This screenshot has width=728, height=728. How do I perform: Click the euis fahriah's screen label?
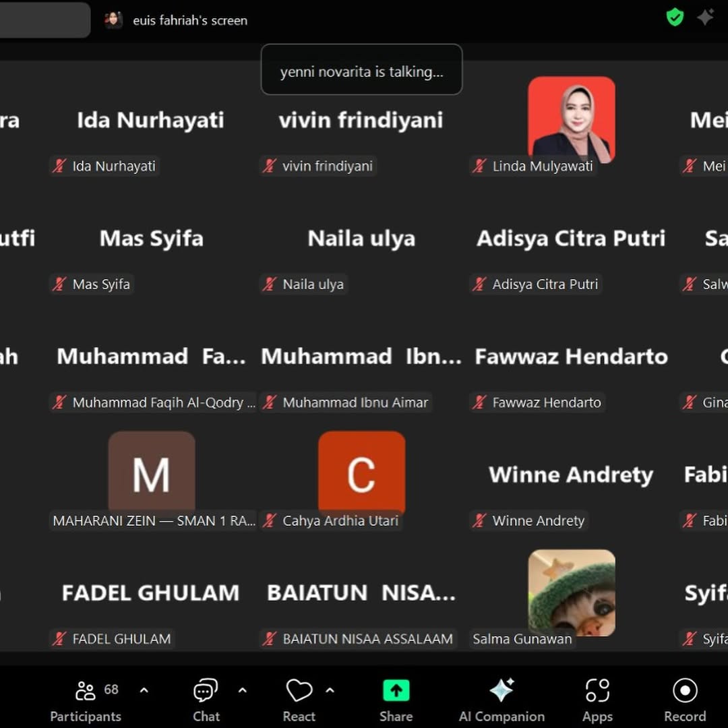click(x=189, y=20)
